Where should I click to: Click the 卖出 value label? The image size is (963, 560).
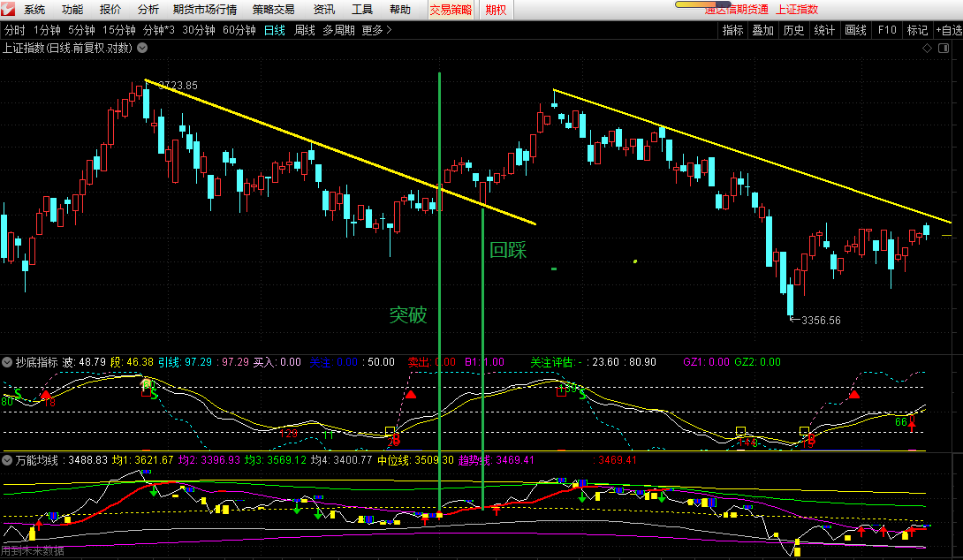point(432,362)
